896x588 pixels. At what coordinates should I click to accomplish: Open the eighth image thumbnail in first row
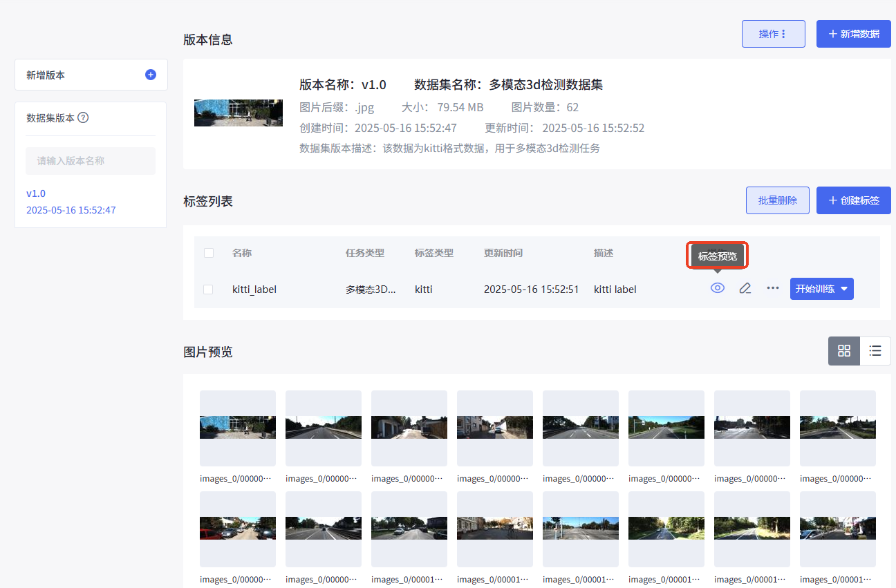(838, 428)
